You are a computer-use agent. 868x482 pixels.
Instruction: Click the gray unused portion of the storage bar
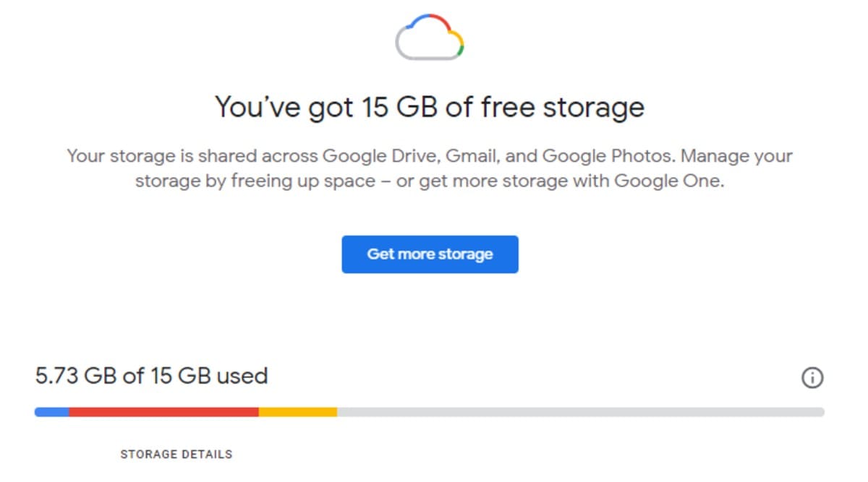pos(579,412)
